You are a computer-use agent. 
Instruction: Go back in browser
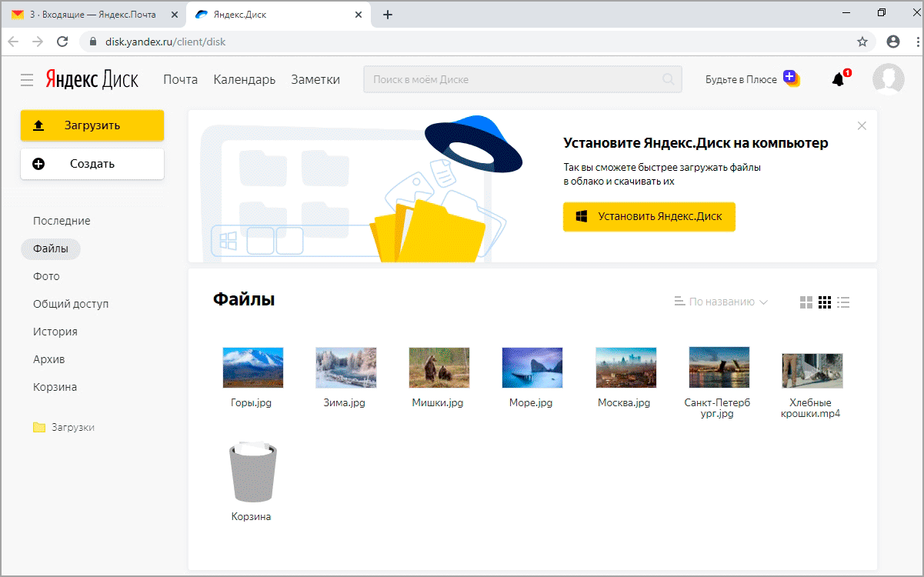13,42
